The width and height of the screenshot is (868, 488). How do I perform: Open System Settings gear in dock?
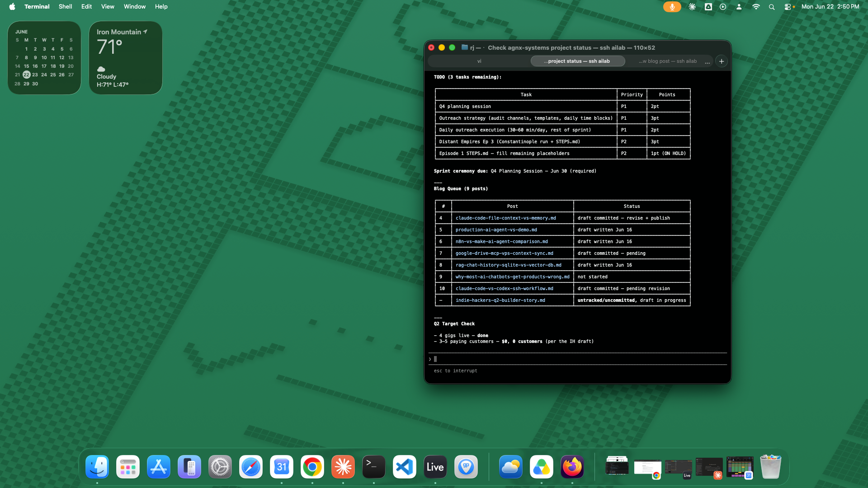click(x=220, y=467)
